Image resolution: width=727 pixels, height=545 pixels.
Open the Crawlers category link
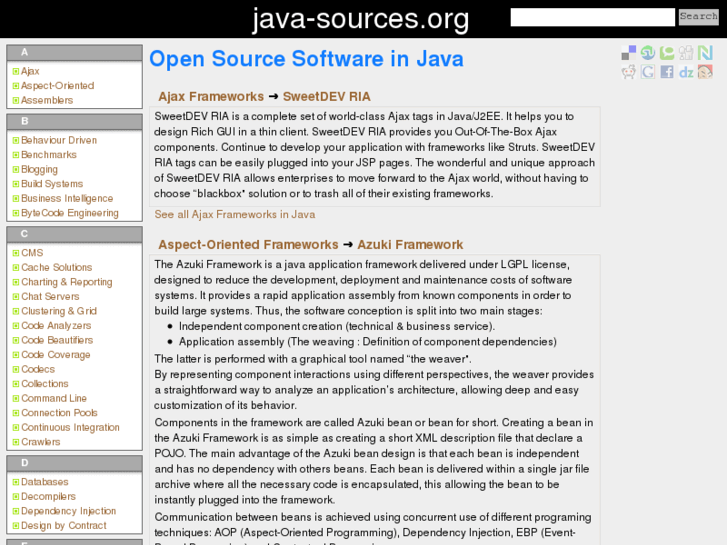[41, 442]
